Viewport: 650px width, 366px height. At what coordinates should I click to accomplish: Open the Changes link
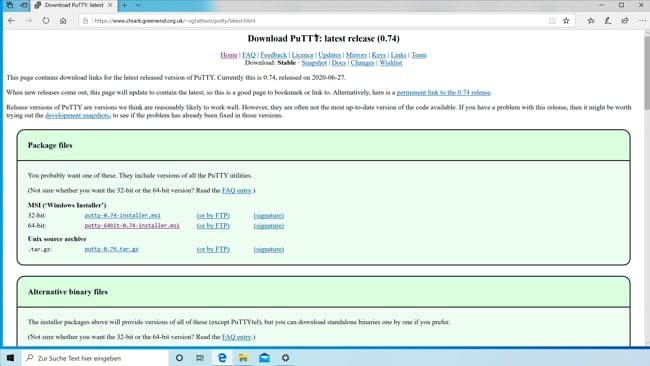click(362, 63)
